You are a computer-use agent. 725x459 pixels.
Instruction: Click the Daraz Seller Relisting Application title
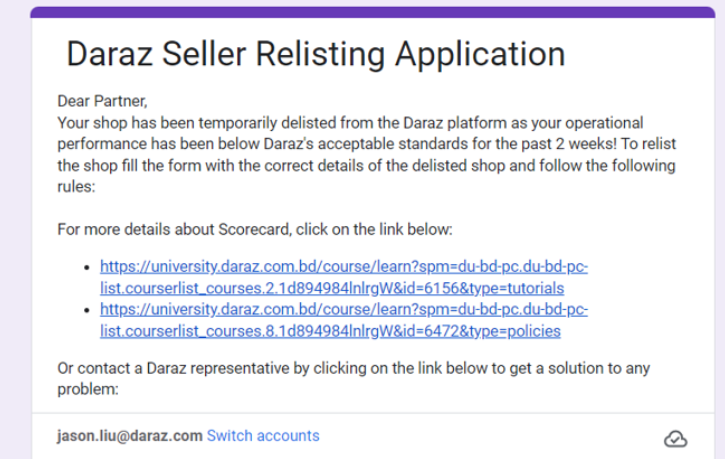[x=315, y=54]
